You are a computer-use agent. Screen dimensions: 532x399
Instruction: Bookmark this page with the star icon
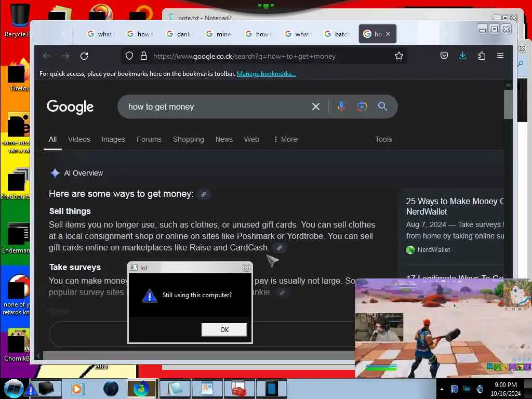tap(398, 56)
